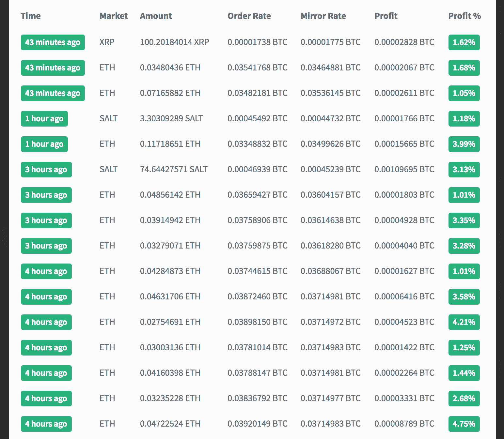Click the Profit % column header
Screen dimensions: 504x439
click(464, 16)
